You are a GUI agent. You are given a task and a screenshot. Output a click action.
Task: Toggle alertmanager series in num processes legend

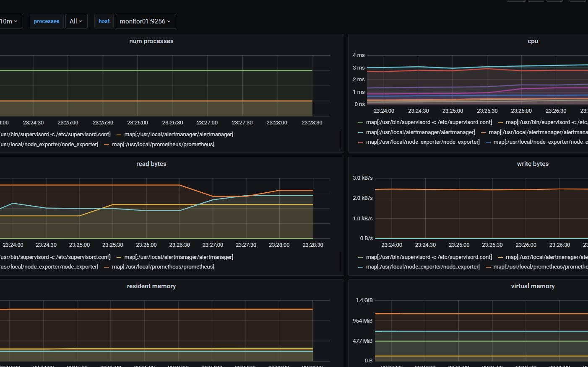click(x=179, y=134)
